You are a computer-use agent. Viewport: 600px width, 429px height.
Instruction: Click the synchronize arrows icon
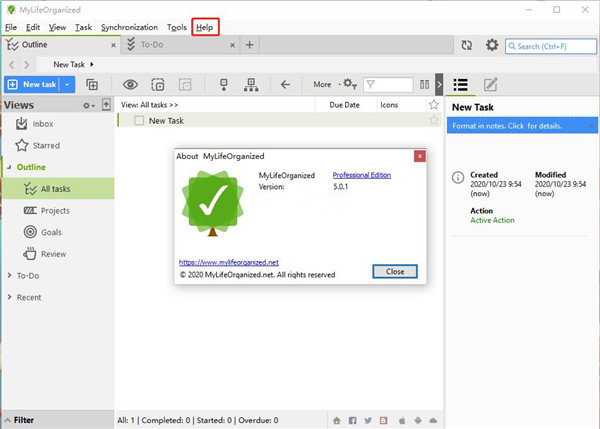[466, 45]
